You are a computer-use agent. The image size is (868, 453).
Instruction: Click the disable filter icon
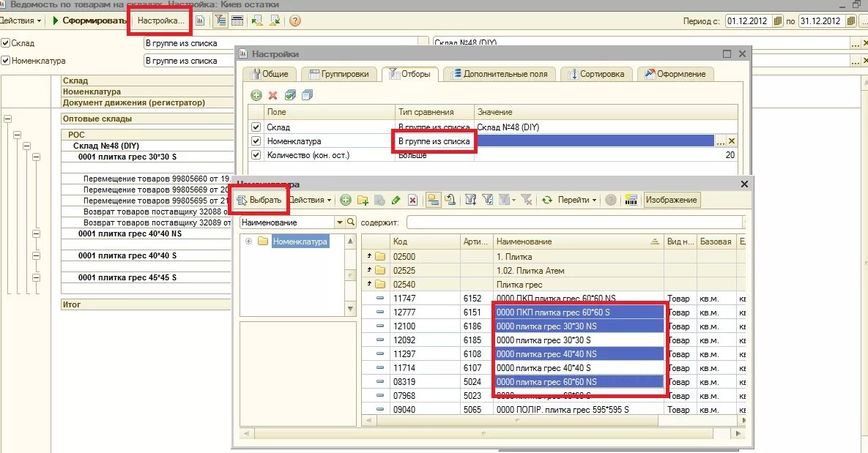527,200
